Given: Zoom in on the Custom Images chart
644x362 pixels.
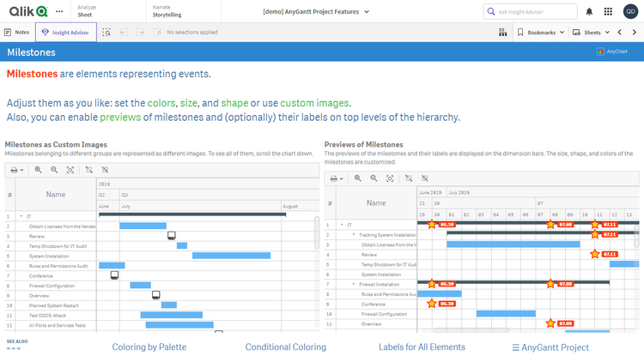Looking at the screenshot, I should click(x=39, y=170).
